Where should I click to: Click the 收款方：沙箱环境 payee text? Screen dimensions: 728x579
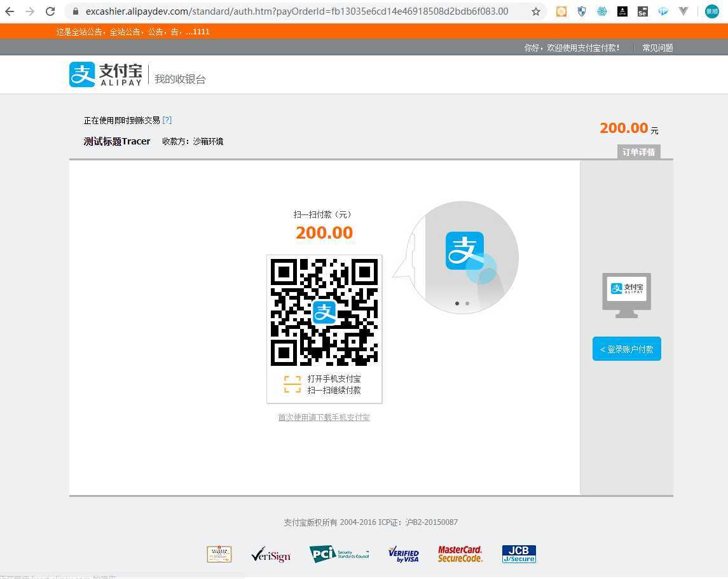pyautogui.click(x=193, y=141)
